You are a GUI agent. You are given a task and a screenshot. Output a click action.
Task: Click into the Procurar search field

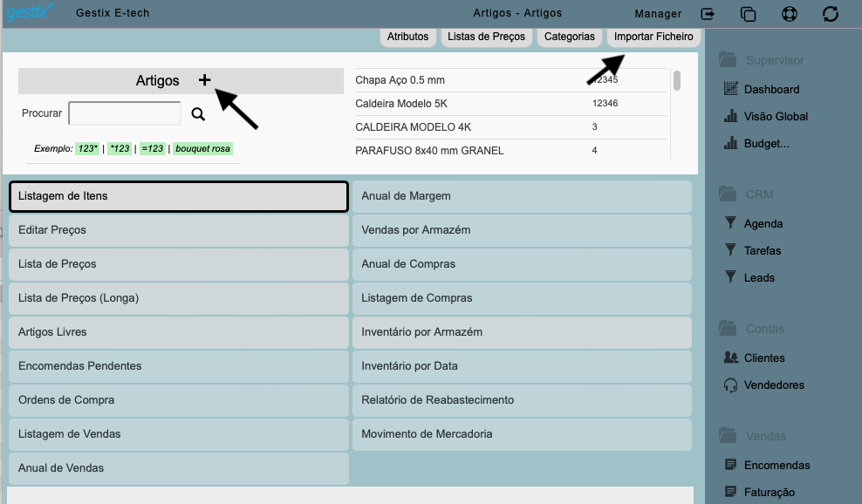pyautogui.click(x=125, y=113)
